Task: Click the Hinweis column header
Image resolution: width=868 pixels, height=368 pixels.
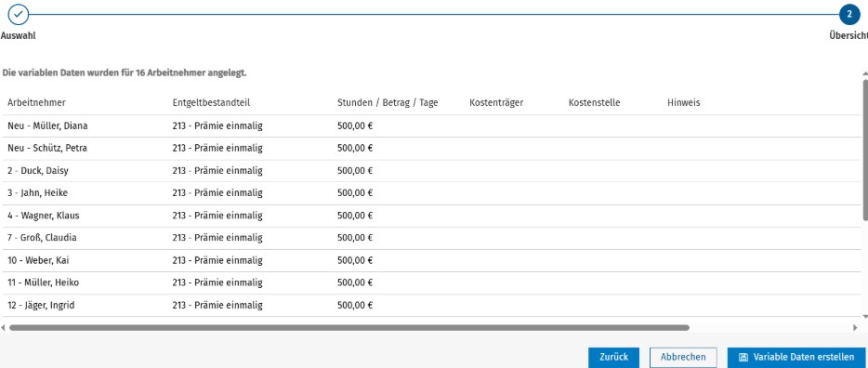Action: (684, 103)
